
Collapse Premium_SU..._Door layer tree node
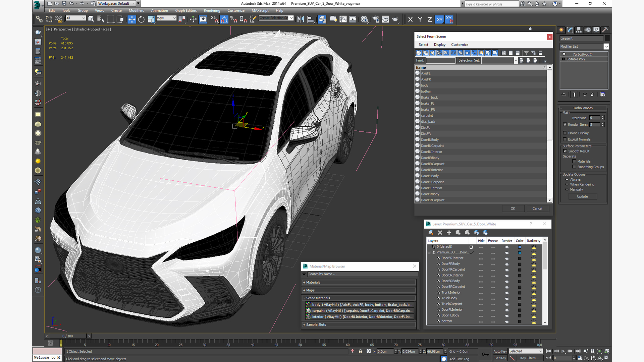coord(429,252)
